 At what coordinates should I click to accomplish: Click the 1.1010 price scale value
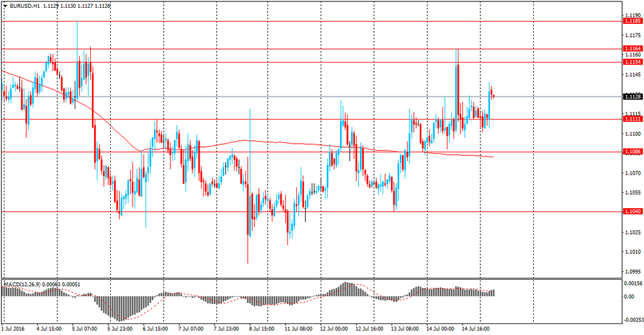coord(634,251)
